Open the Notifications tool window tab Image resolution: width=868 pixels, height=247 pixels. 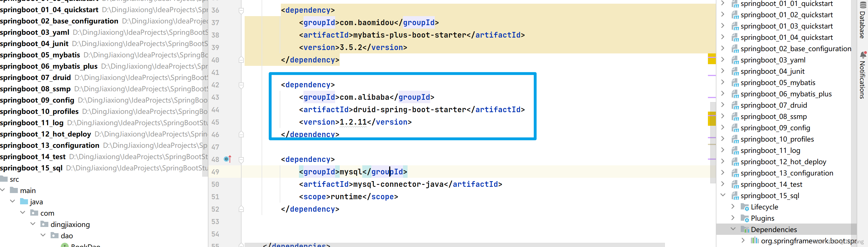(862, 75)
